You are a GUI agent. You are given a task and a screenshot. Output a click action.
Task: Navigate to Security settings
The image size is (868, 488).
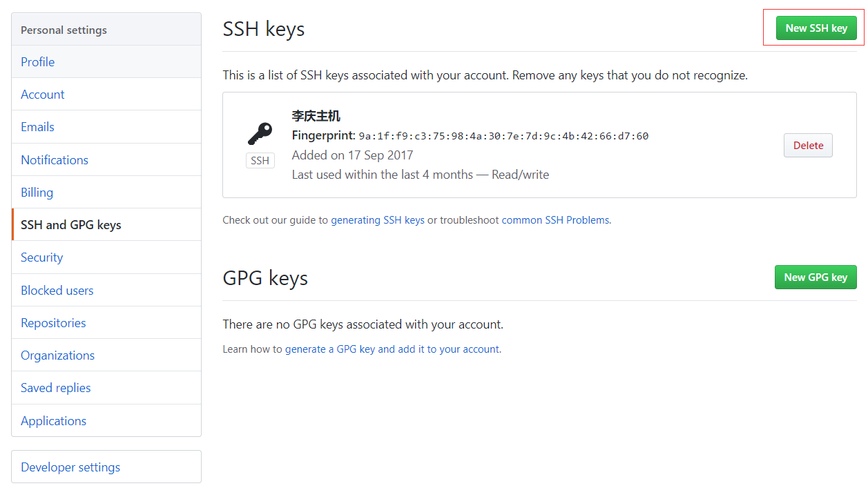pos(42,257)
